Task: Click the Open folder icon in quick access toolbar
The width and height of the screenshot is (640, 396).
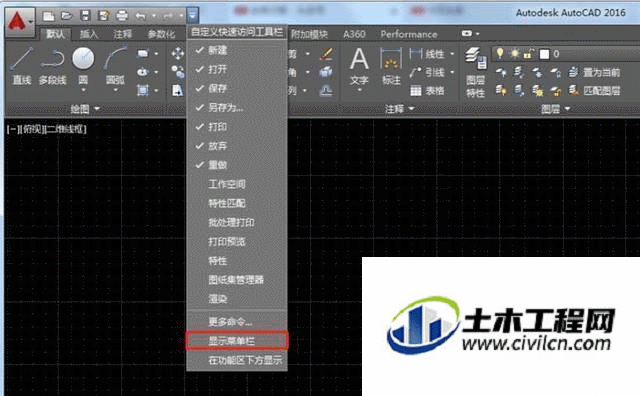Action: [x=67, y=16]
